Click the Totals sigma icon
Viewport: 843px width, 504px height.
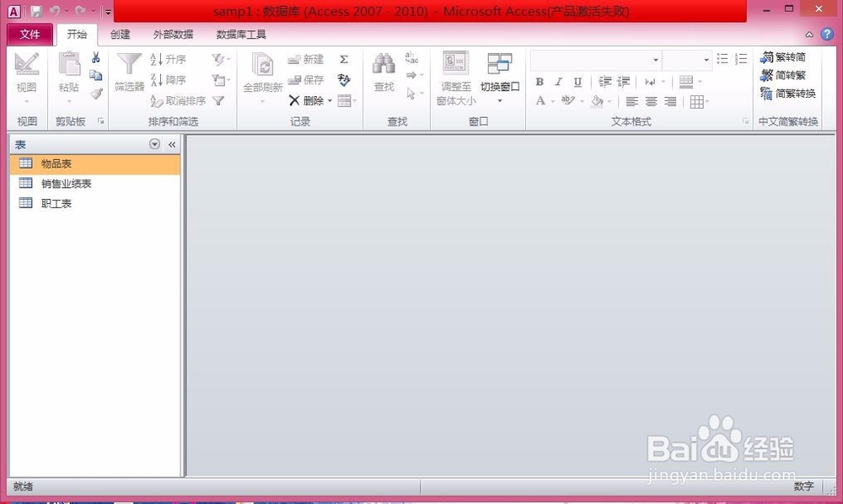pyautogui.click(x=344, y=59)
